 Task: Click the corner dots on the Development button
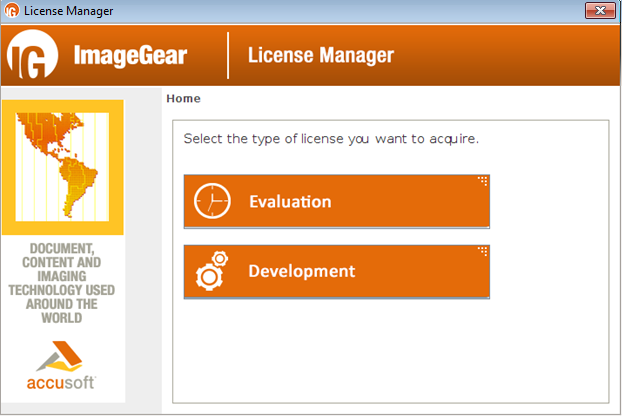pyautogui.click(x=482, y=251)
